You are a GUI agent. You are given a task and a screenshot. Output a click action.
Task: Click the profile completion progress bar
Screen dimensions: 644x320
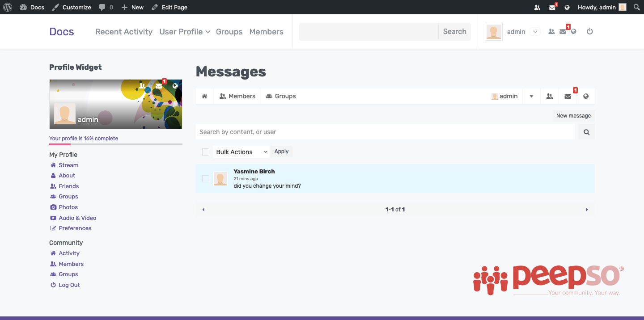click(116, 144)
